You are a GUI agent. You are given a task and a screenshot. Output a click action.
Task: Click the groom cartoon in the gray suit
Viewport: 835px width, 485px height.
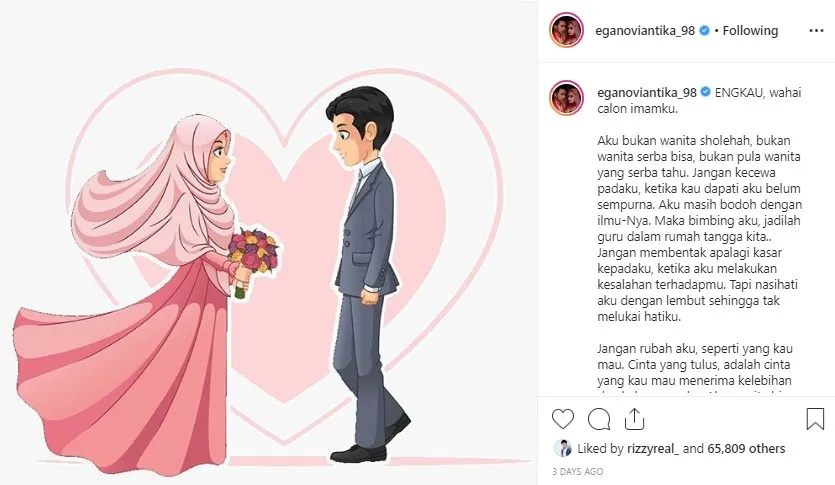365,274
